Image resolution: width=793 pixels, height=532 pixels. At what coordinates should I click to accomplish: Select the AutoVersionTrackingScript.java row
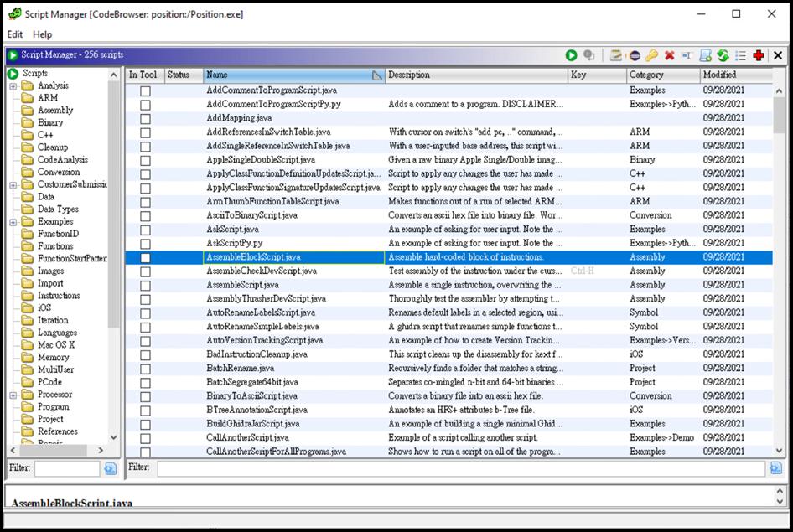(x=449, y=341)
